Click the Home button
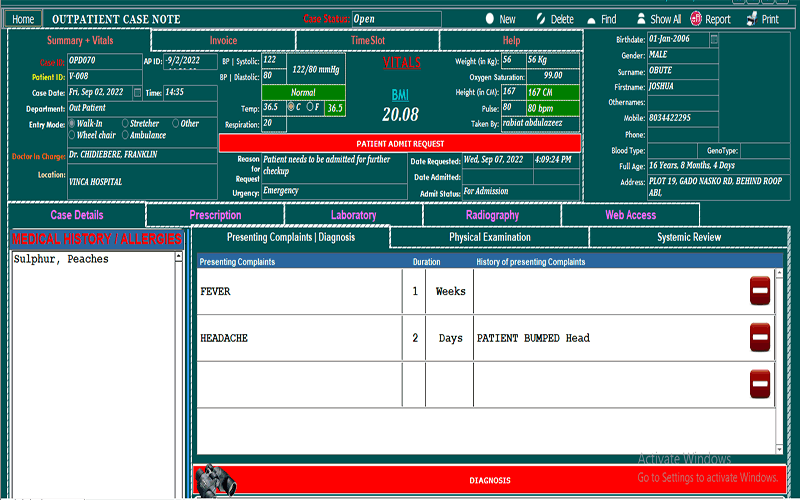The width and height of the screenshot is (800, 500). click(x=23, y=19)
